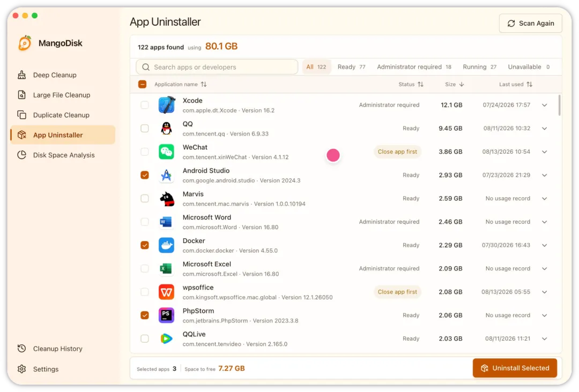Expand the Android Studio row details
Image resolution: width=579 pixels, height=392 pixels.
pos(545,175)
